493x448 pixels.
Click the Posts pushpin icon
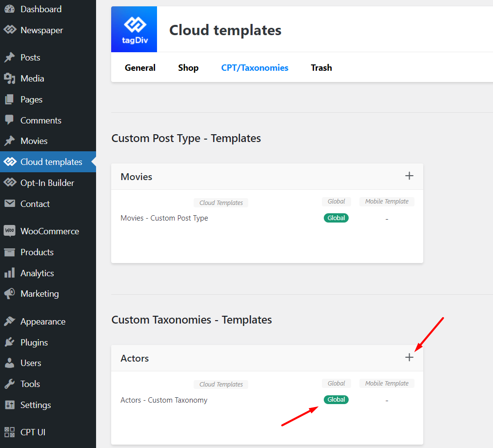pos(9,57)
